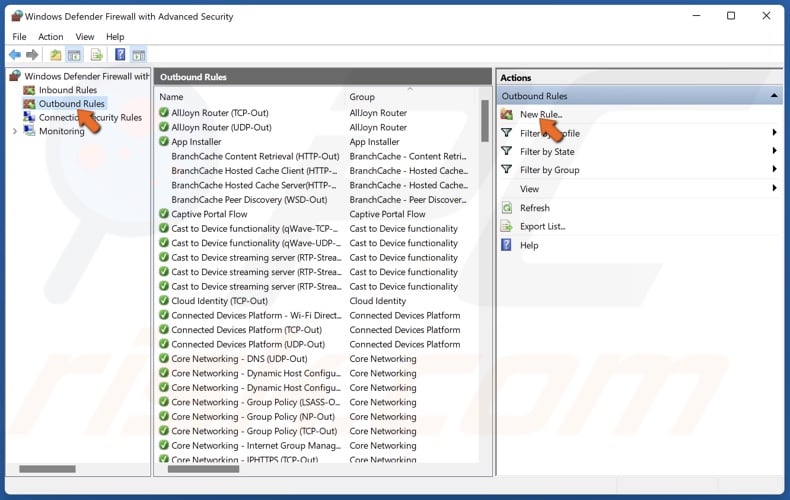The height and width of the screenshot is (500, 790).
Task: Click New Rule... in Actions pane
Action: [x=541, y=114]
